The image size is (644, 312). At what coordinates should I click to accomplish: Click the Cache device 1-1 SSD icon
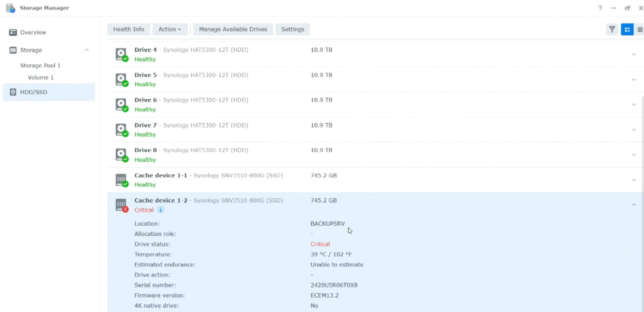[x=121, y=180]
